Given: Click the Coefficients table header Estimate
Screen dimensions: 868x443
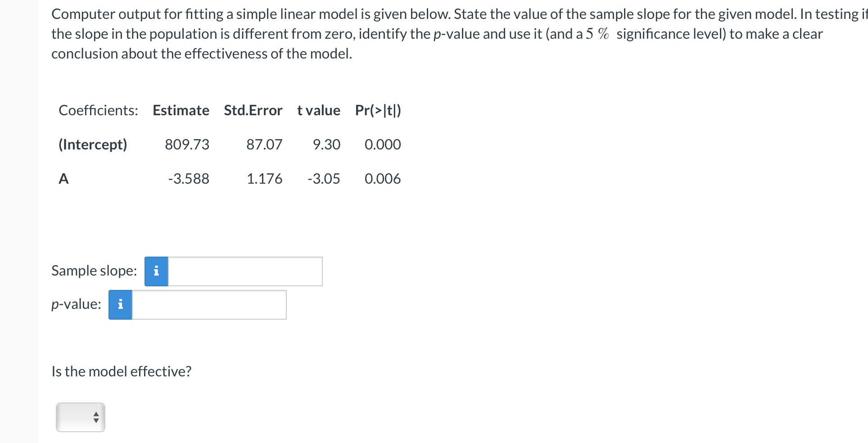Looking at the screenshot, I should [x=181, y=110].
